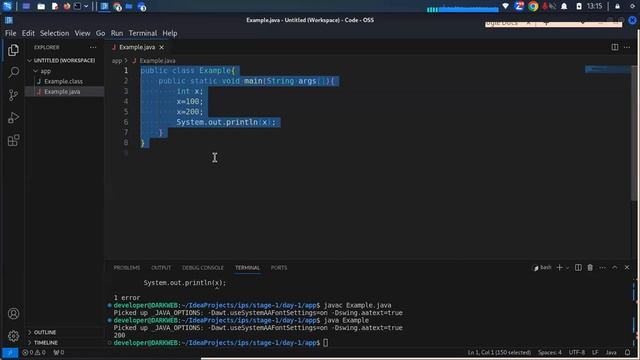Select the Example.java editor tab
The image size is (640, 360).
tap(137, 47)
